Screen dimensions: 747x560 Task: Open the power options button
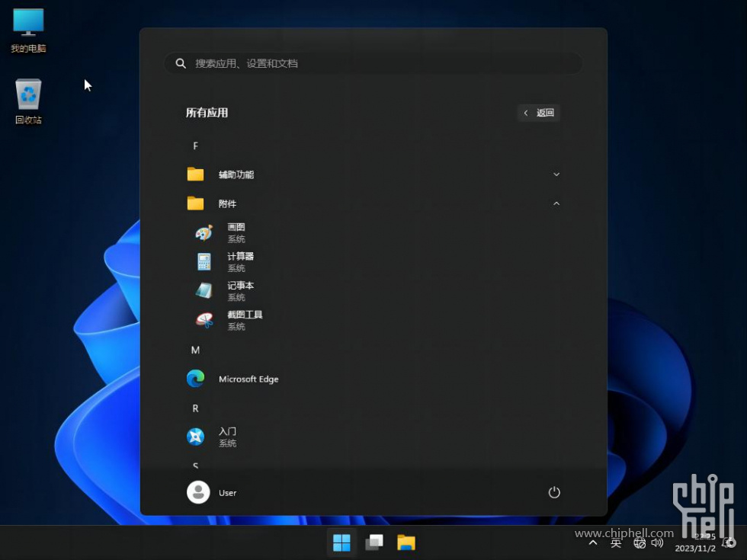point(554,492)
